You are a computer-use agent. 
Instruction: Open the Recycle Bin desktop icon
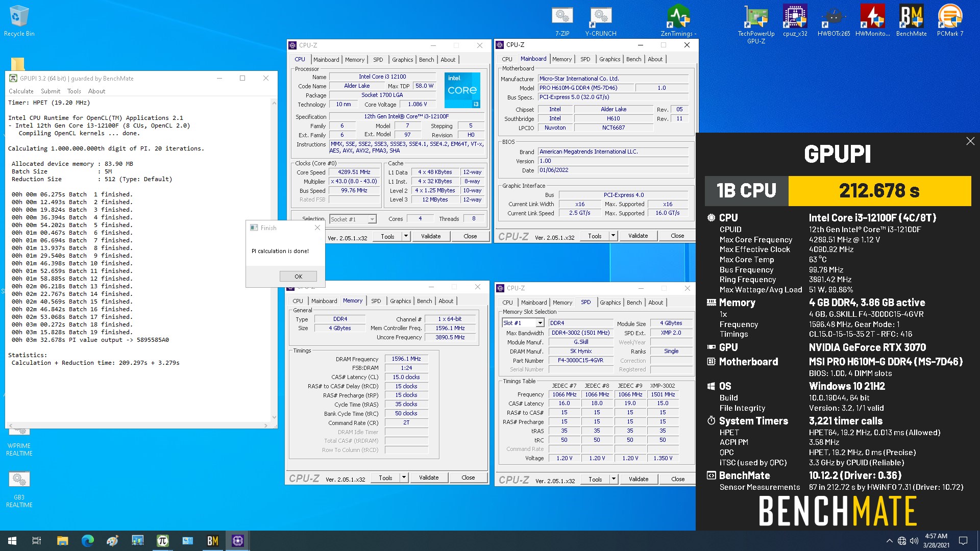click(19, 20)
